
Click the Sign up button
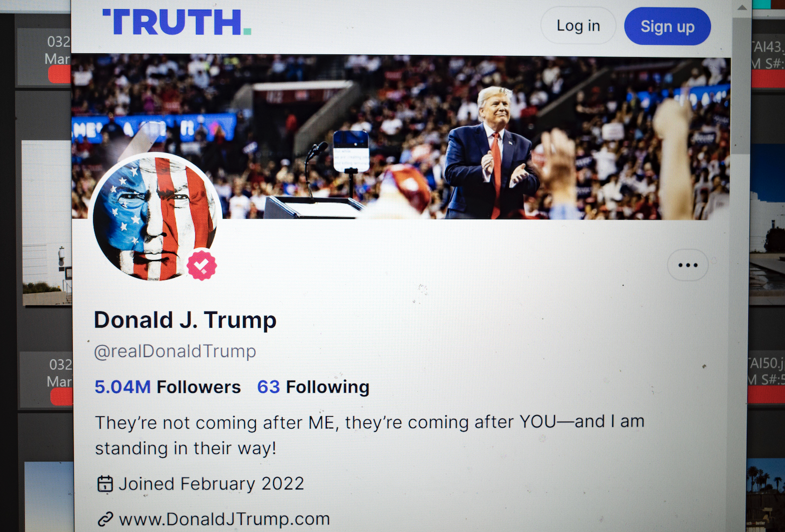(667, 26)
